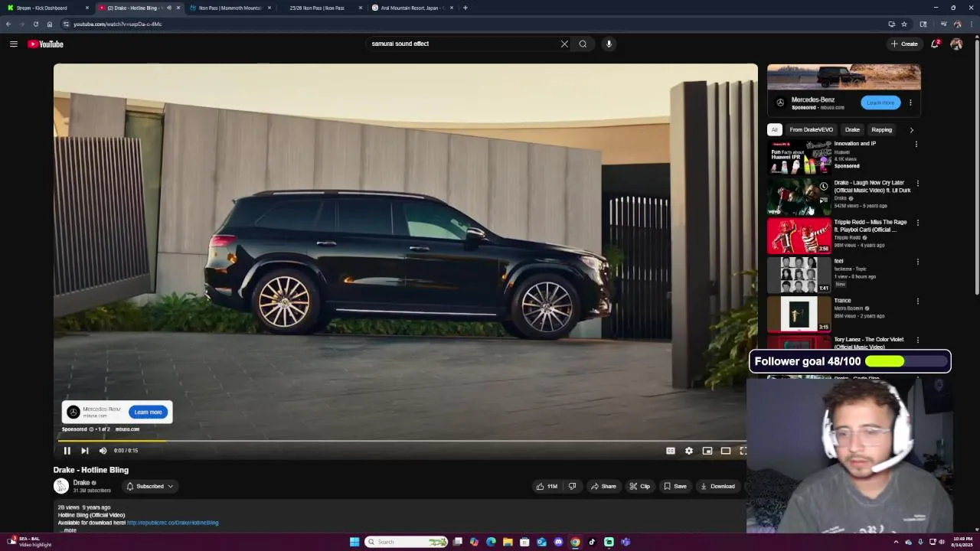Focus the YouTube search field

[463, 44]
